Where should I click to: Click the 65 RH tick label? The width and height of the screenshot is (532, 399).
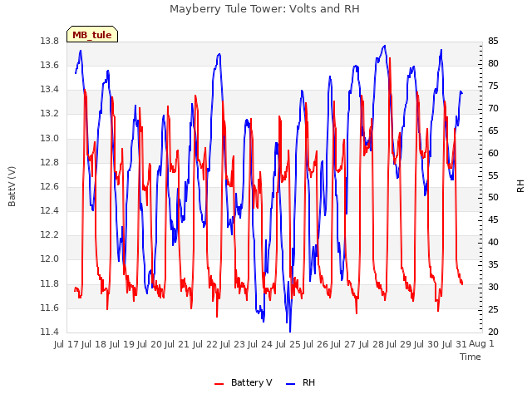493,131
